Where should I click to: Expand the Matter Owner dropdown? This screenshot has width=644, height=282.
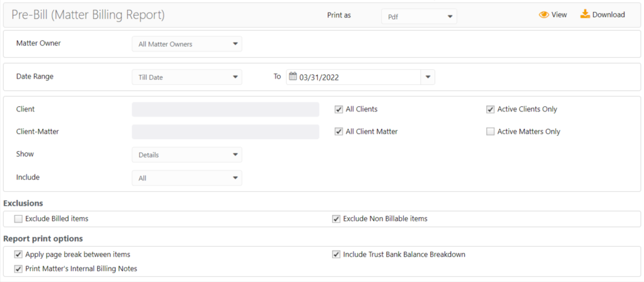(x=187, y=44)
